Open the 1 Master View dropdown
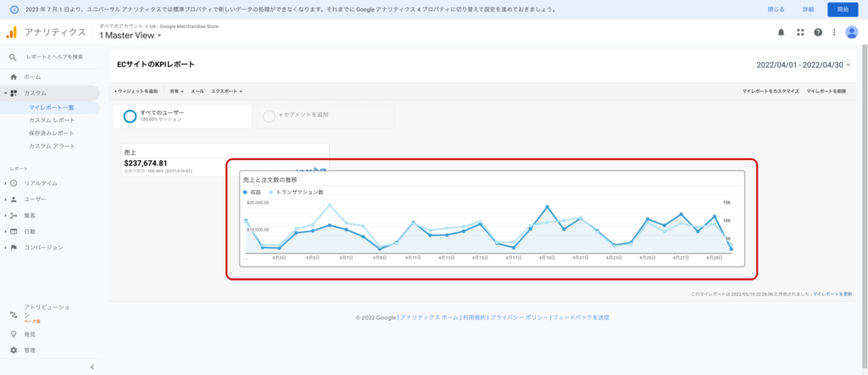868x375 pixels. pyautogui.click(x=130, y=36)
